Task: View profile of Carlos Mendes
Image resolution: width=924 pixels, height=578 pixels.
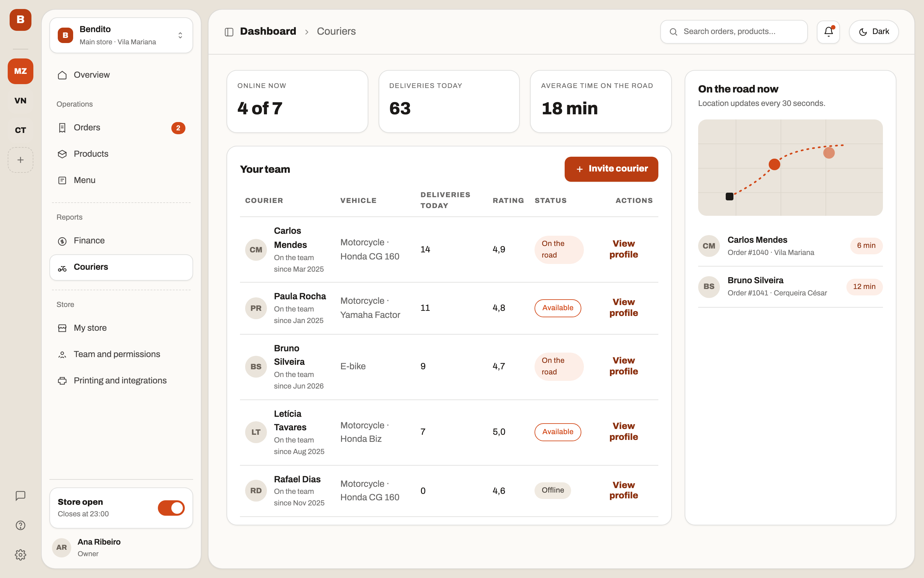Action: pos(623,249)
